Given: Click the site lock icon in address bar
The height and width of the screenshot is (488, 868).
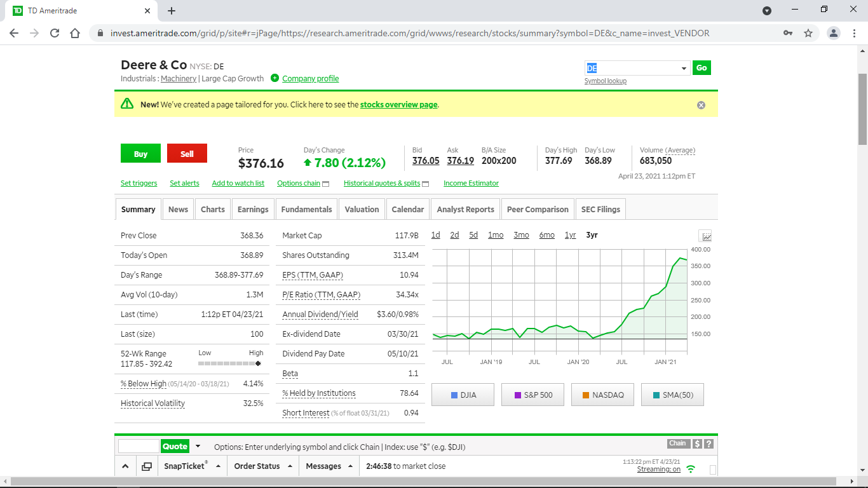Looking at the screenshot, I should coord(100,33).
